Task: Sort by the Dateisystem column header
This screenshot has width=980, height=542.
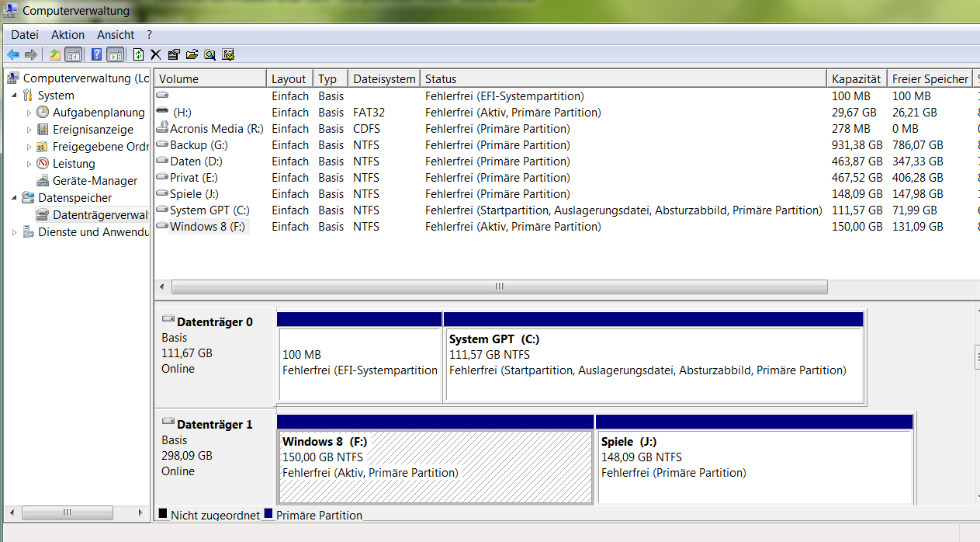Action: pos(383,79)
